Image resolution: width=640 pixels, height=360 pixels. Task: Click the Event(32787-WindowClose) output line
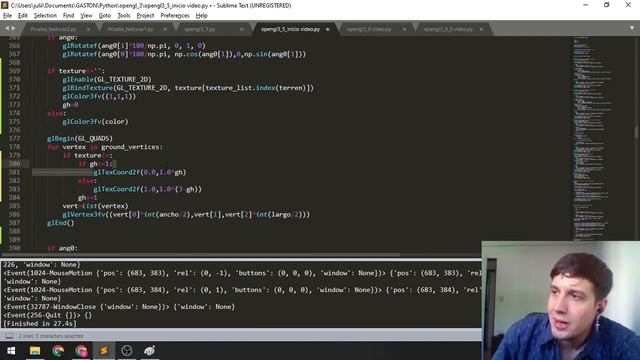pyautogui.click(x=119, y=307)
